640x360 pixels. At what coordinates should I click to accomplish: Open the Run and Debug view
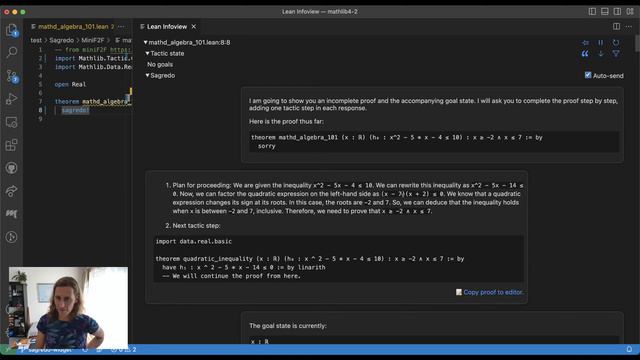click(x=11, y=99)
